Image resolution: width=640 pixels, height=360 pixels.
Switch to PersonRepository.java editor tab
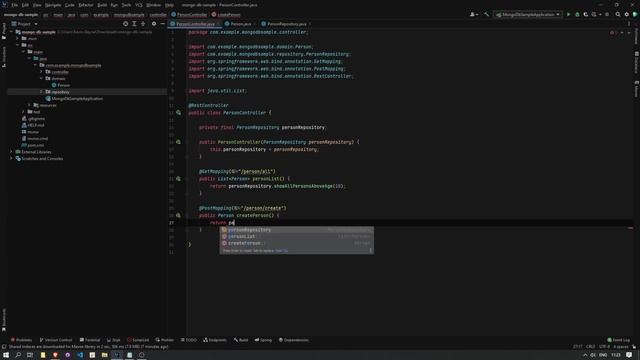[x=286, y=24]
